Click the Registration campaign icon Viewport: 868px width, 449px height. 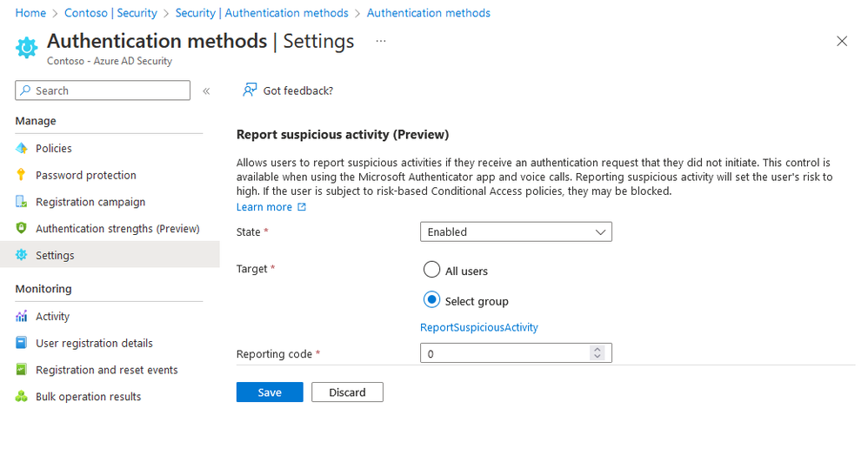[x=22, y=202]
